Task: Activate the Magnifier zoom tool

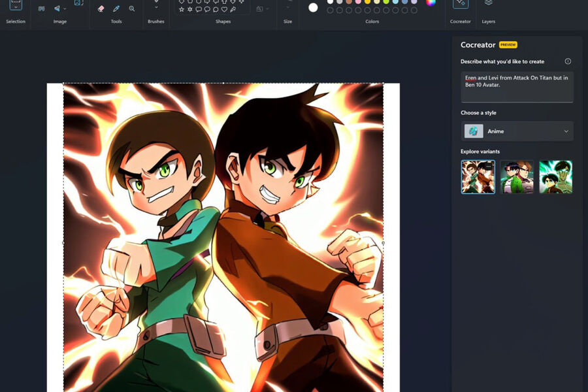Action: coord(132,8)
